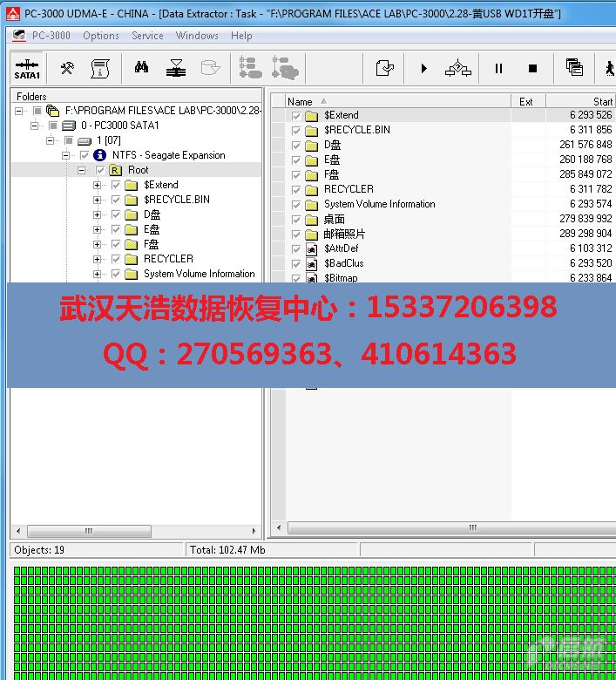Open the Service menu

tap(147, 36)
